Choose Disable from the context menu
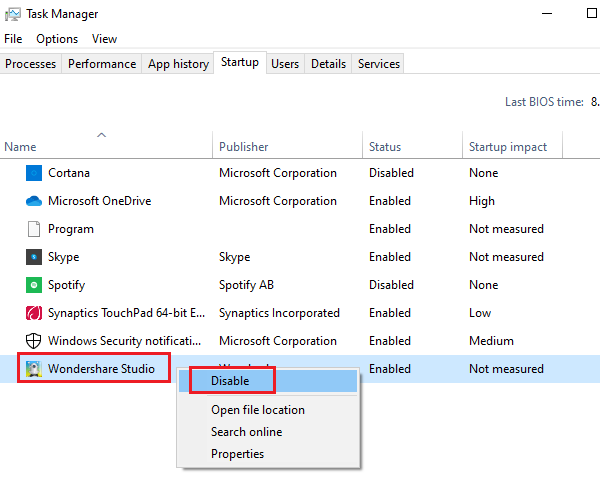Viewport: 600px width, 477px height. (x=230, y=381)
